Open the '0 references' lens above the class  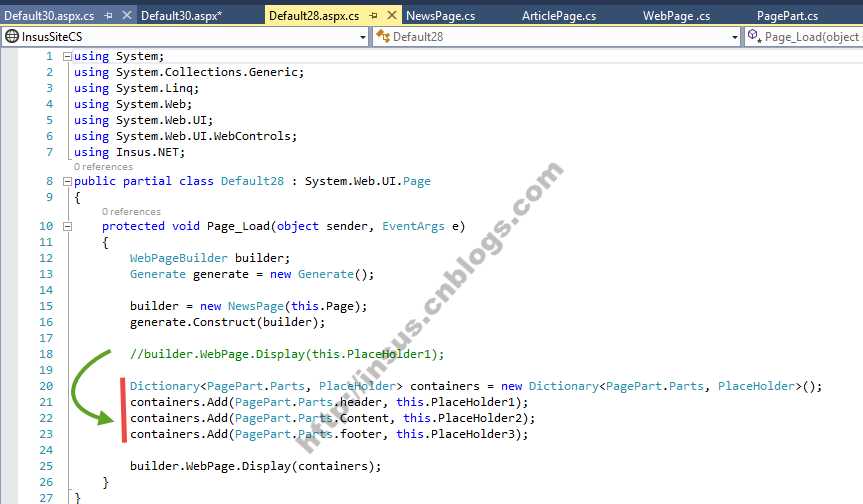tap(103, 167)
